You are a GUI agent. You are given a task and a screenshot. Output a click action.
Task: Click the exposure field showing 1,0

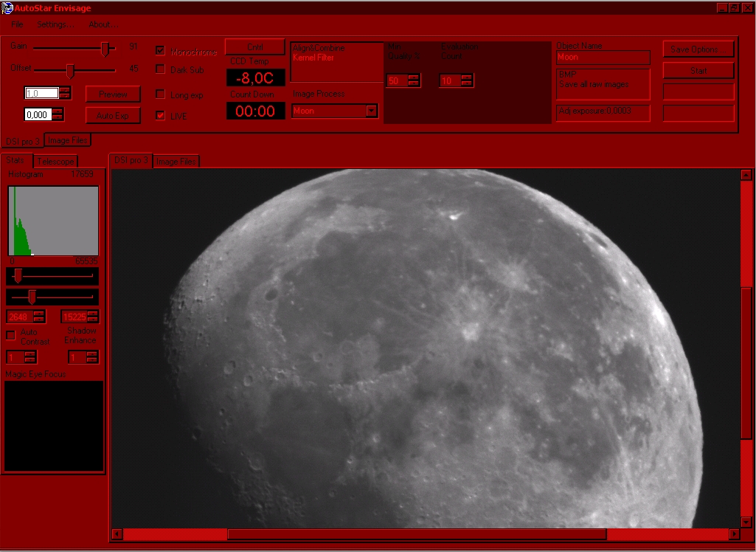coord(42,93)
